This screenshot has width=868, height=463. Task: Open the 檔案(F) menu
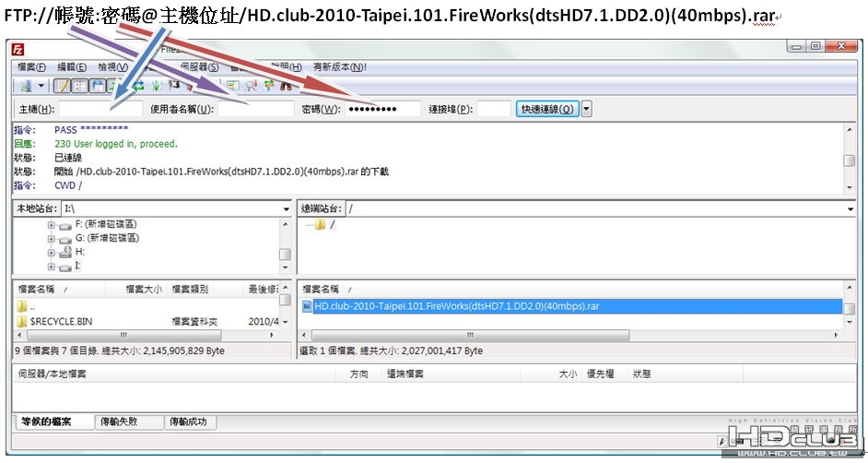click(31, 67)
